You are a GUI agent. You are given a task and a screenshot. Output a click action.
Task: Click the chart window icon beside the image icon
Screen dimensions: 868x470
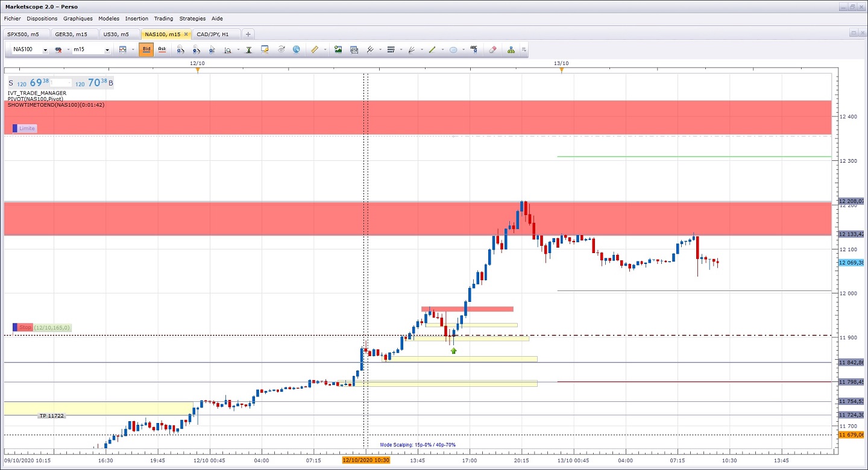point(354,50)
